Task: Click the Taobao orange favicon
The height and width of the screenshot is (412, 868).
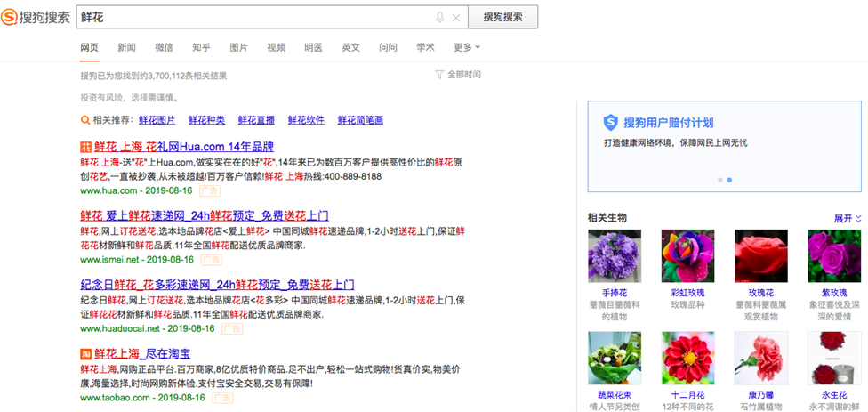Action: tap(85, 354)
